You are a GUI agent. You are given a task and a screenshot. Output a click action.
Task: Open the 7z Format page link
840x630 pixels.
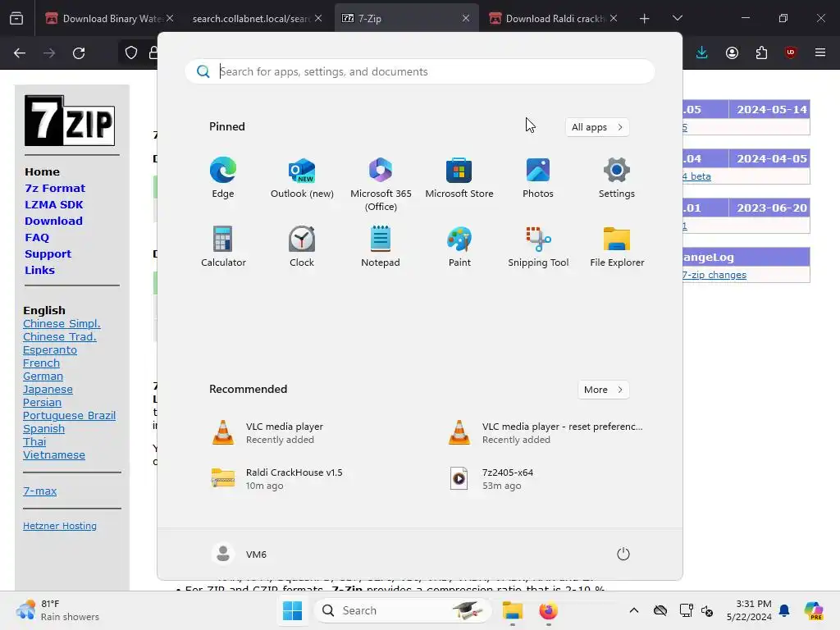coord(55,188)
